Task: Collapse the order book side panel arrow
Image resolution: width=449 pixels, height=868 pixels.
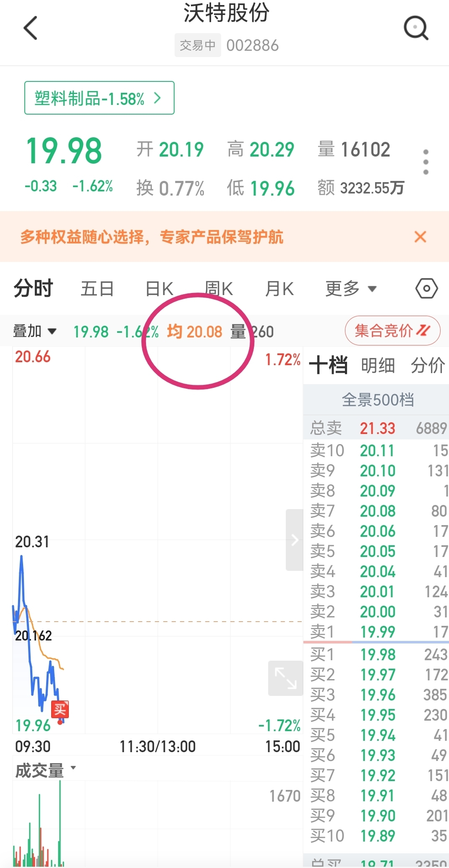Action: tap(295, 540)
